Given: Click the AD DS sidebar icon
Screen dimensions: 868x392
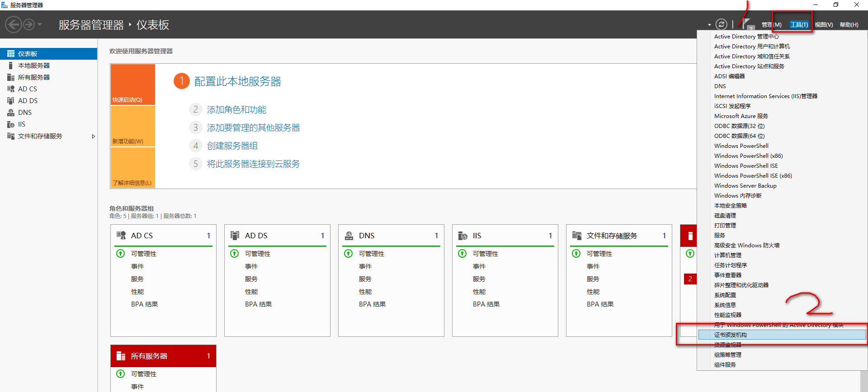Looking at the screenshot, I should coord(11,101).
